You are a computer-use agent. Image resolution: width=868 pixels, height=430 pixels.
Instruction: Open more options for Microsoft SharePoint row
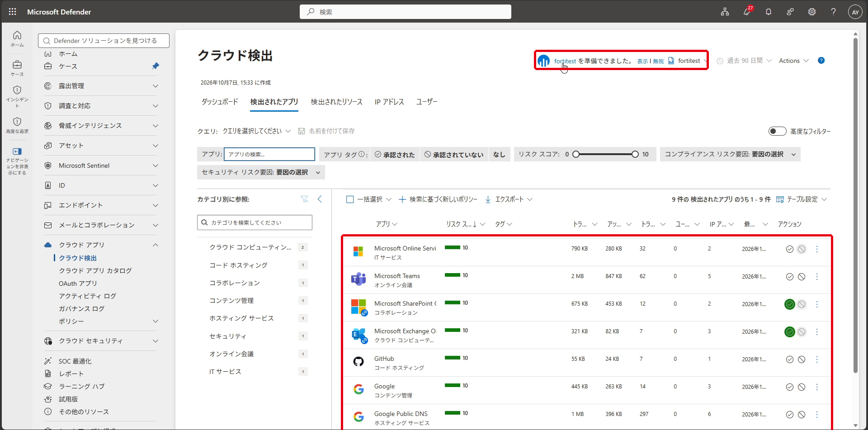coord(817,304)
